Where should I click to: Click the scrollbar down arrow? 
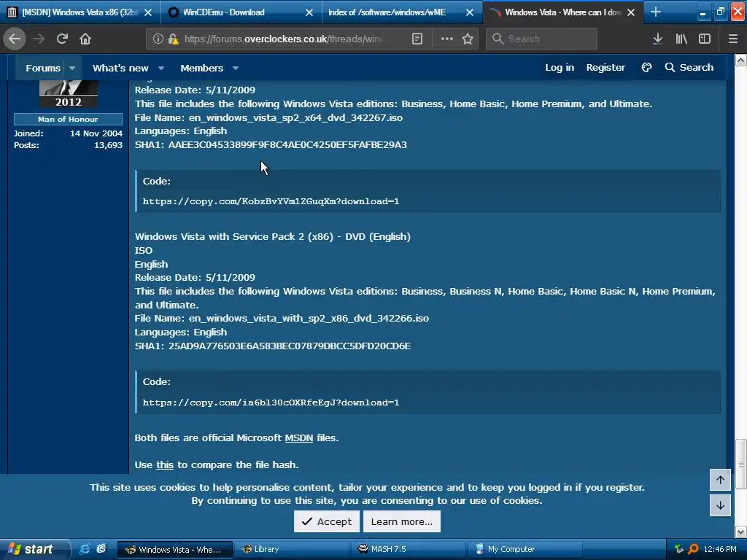pos(741,532)
